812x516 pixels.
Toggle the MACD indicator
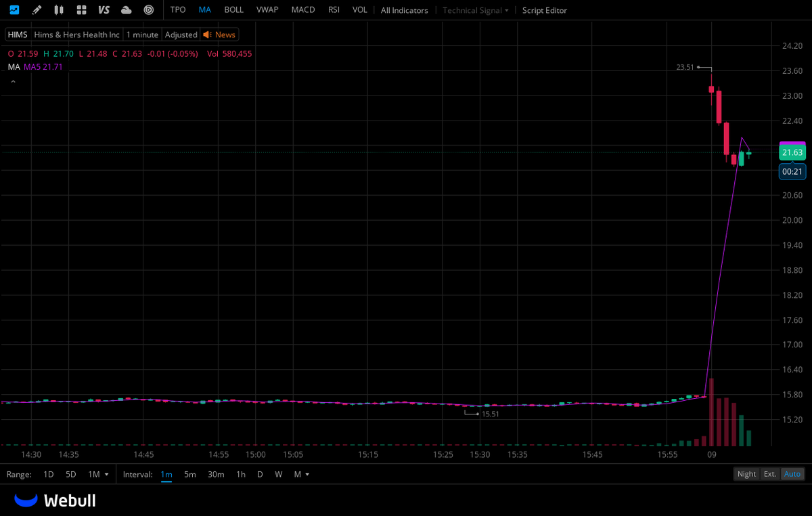(303, 10)
